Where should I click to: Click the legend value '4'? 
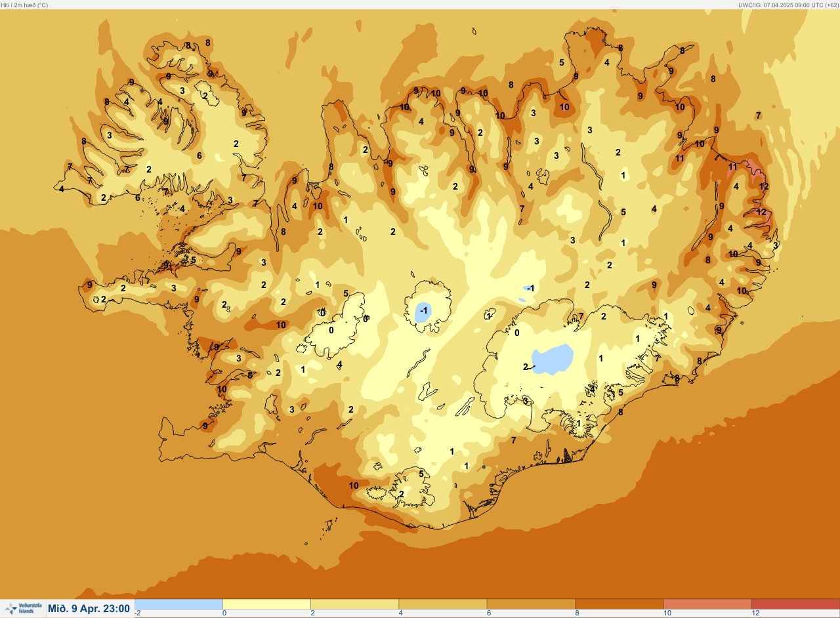click(401, 613)
